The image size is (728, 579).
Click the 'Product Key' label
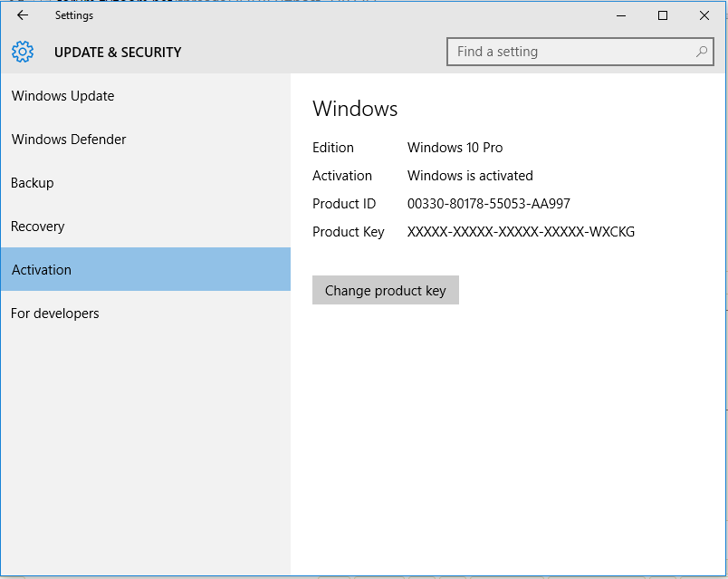pyautogui.click(x=349, y=232)
